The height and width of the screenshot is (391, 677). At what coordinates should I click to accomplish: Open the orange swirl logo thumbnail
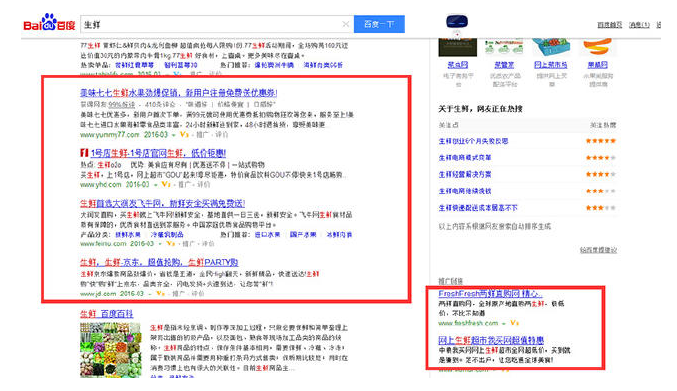(598, 47)
